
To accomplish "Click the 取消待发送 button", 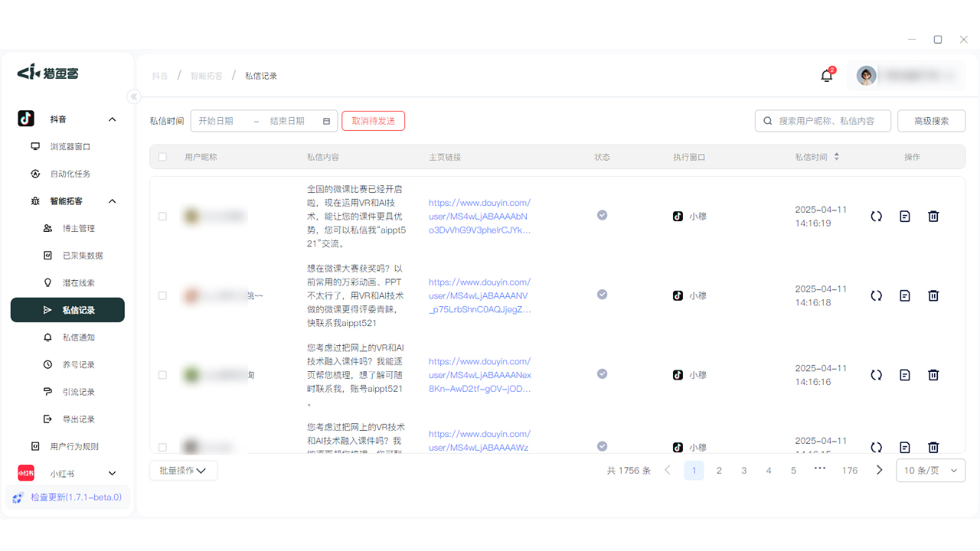I will [x=373, y=121].
